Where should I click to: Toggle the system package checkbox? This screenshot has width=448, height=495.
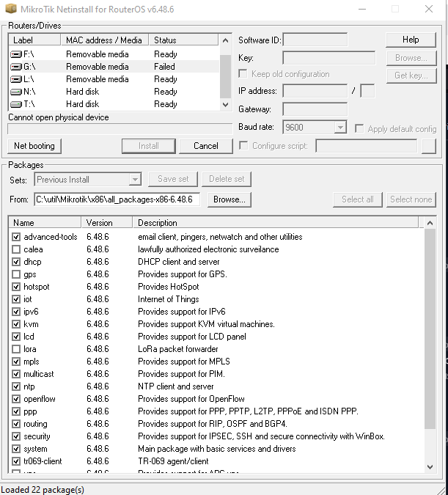(x=16, y=449)
